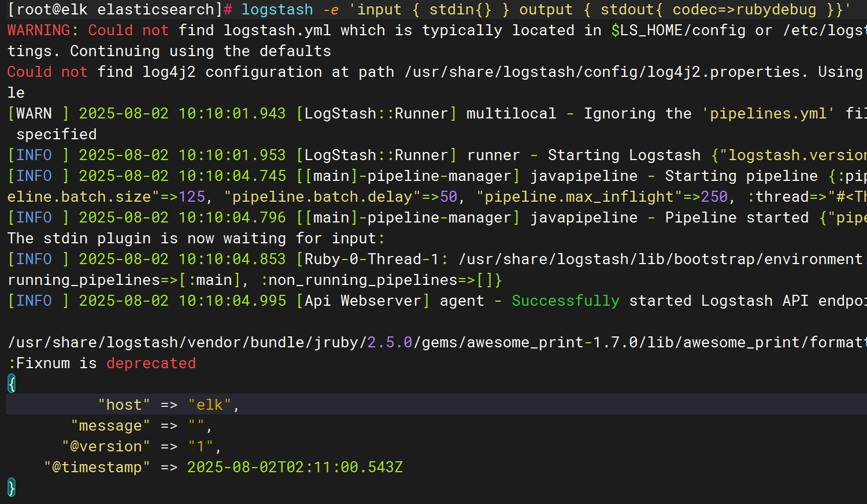Click the batch size value "125"
Image resolution: width=867 pixels, height=504 pixels.
(192, 197)
